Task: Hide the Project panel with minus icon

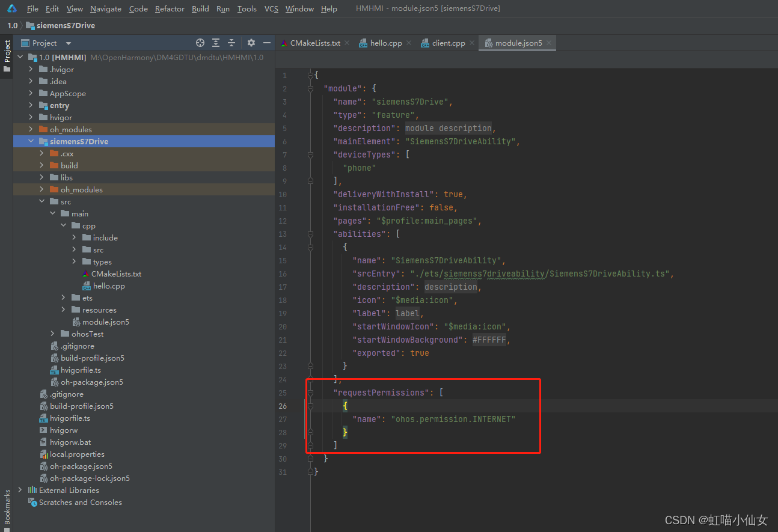Action: coord(267,43)
